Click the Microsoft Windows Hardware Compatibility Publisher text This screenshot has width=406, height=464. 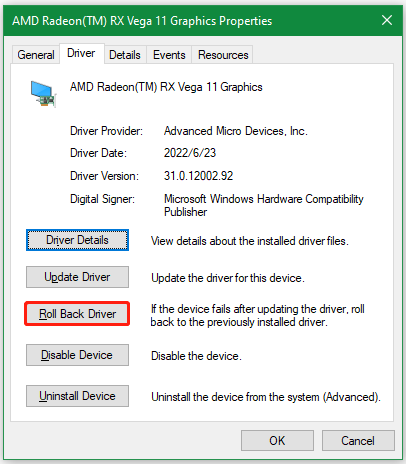click(263, 205)
